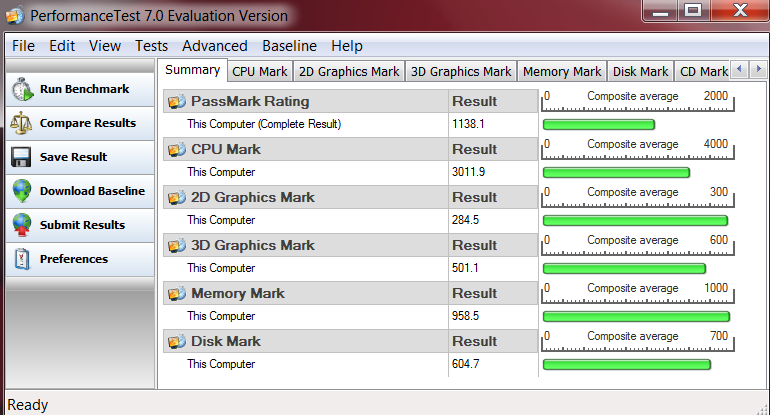Click the icon beside 2D Graphics Mark heading

pyautogui.click(x=177, y=197)
